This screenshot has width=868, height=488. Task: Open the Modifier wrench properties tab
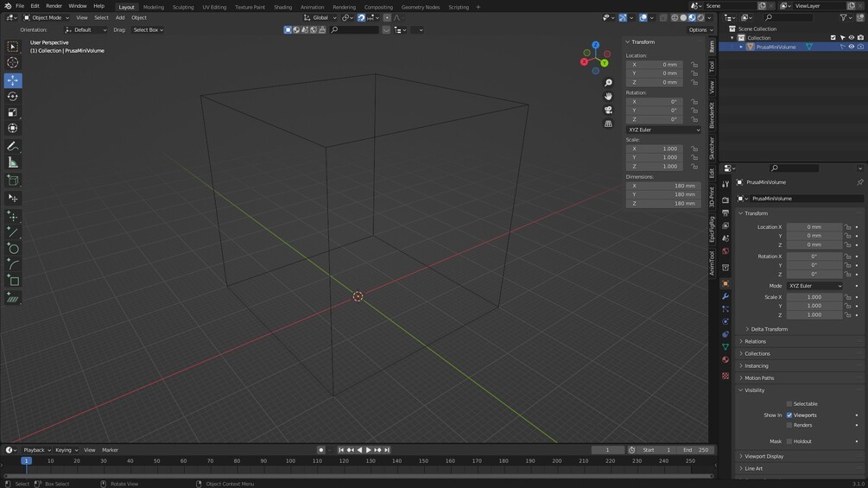coord(725,296)
